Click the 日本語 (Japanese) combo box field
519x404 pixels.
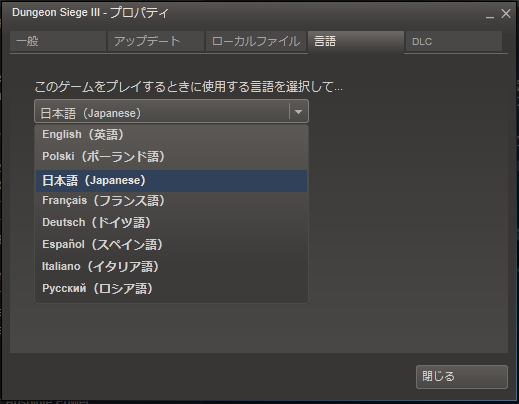pyautogui.click(x=171, y=111)
